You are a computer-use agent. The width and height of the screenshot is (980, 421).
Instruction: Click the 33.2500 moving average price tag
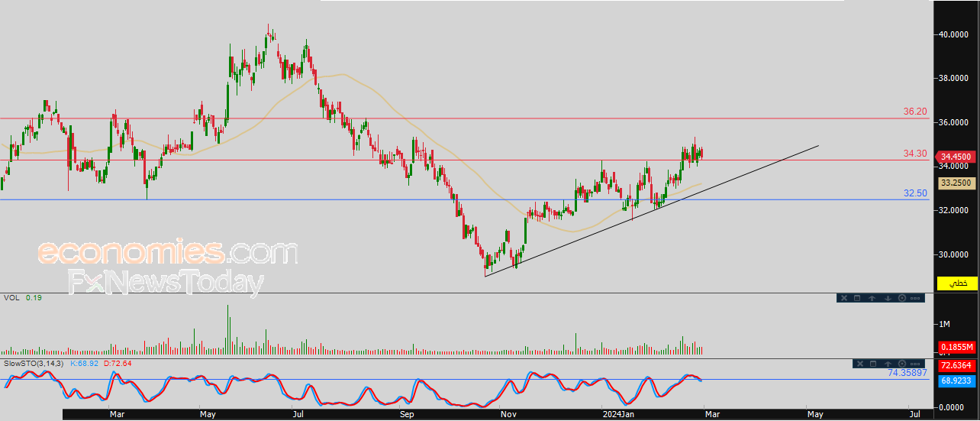pos(956,183)
